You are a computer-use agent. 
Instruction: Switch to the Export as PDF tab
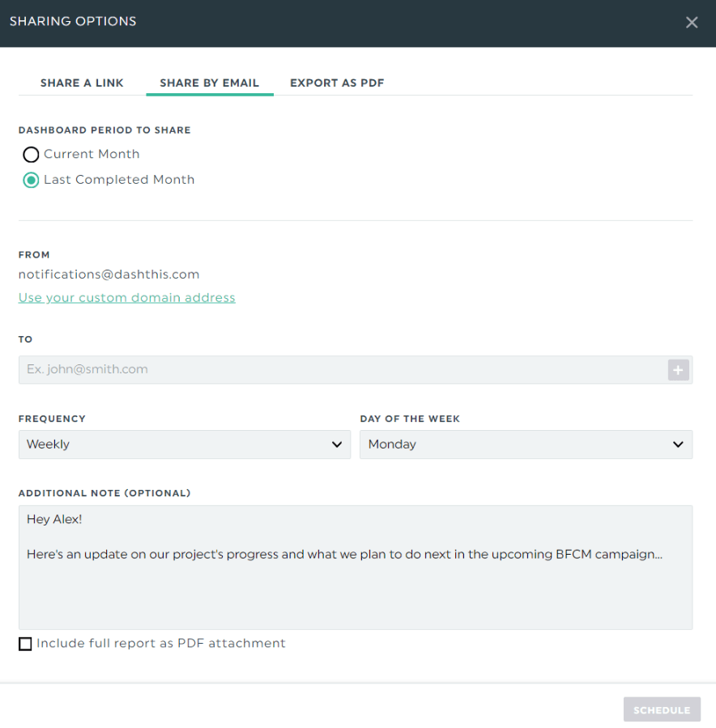pyautogui.click(x=337, y=83)
